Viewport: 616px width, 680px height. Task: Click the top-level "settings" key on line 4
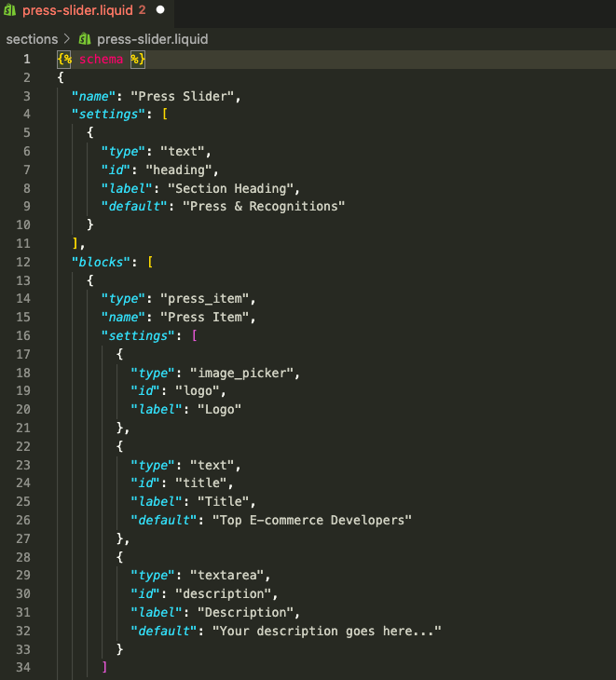[108, 114]
